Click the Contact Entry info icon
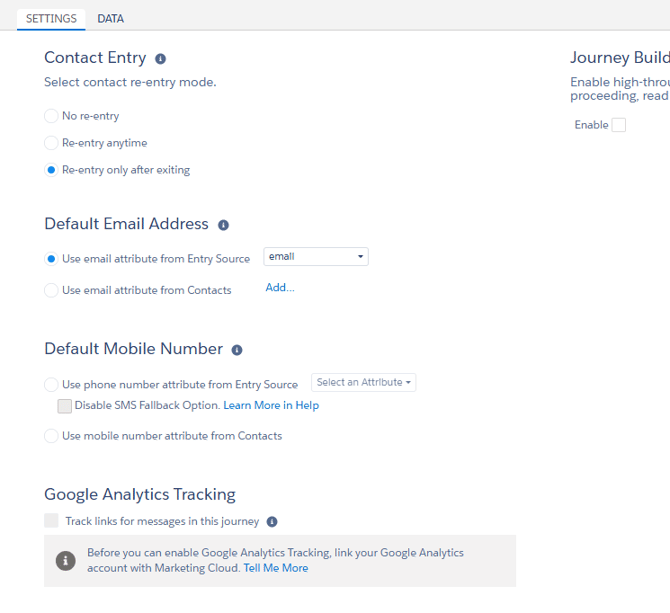This screenshot has width=670, height=613. (160, 59)
